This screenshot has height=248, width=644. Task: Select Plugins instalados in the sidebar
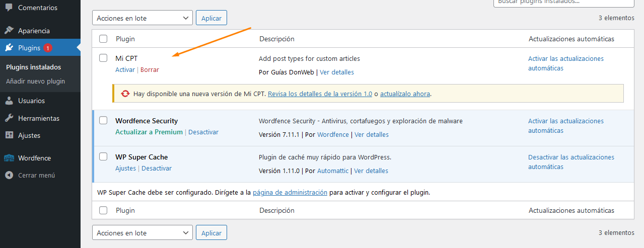pos(33,67)
